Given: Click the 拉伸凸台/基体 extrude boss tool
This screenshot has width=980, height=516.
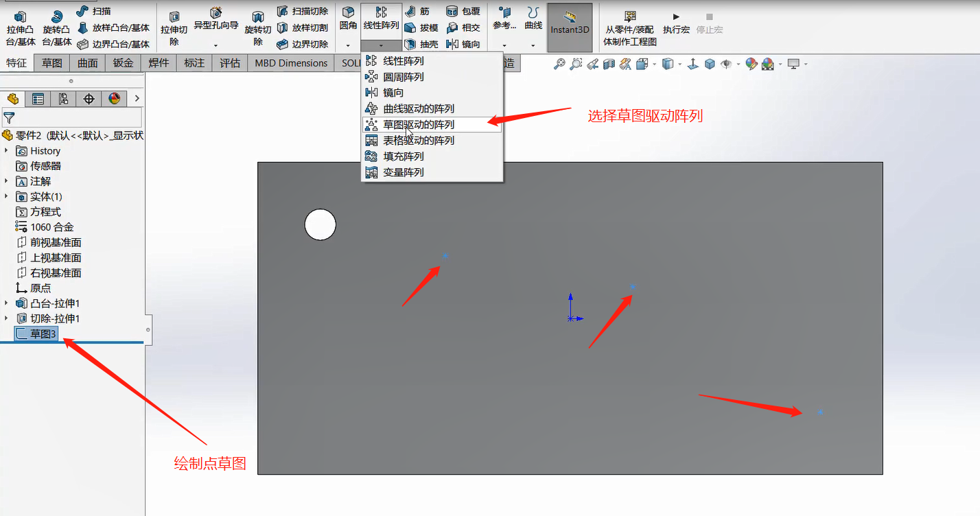Looking at the screenshot, I should point(21,28).
